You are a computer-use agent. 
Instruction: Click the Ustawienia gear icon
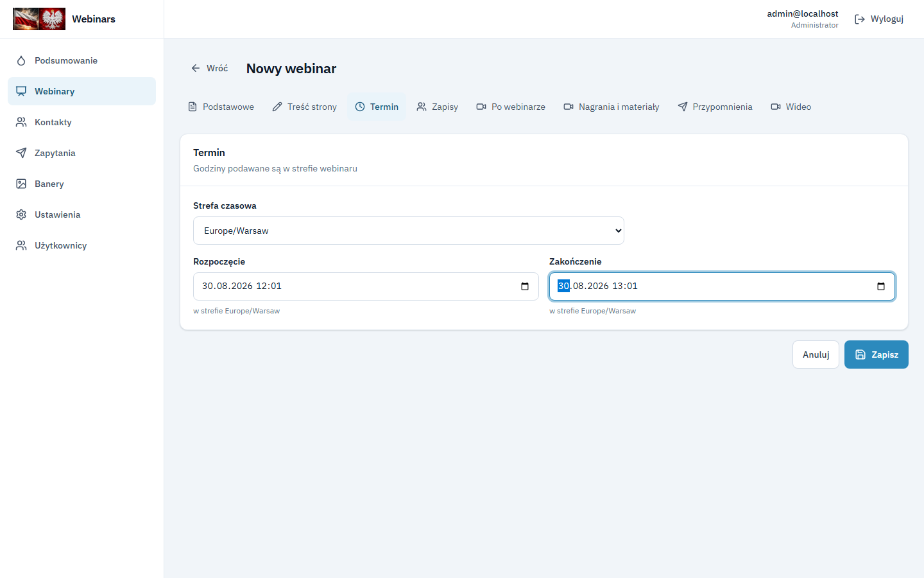click(21, 215)
